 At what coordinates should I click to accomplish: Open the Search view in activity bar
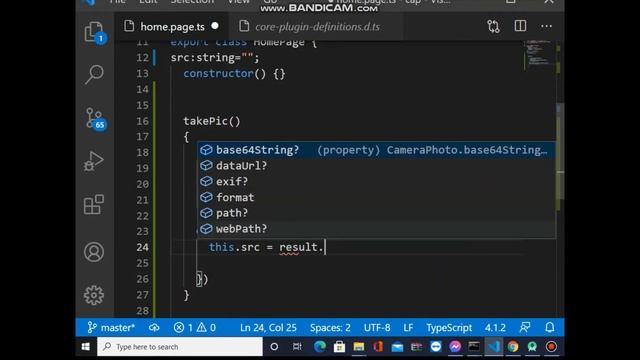94,74
